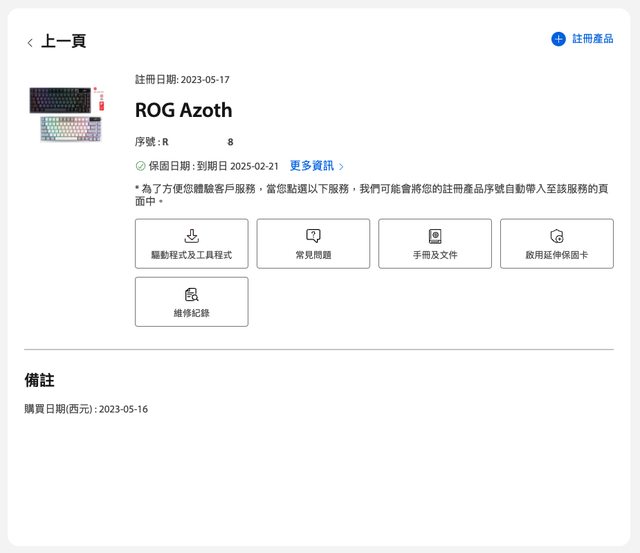Go back via the 上一頁 text

point(63,41)
